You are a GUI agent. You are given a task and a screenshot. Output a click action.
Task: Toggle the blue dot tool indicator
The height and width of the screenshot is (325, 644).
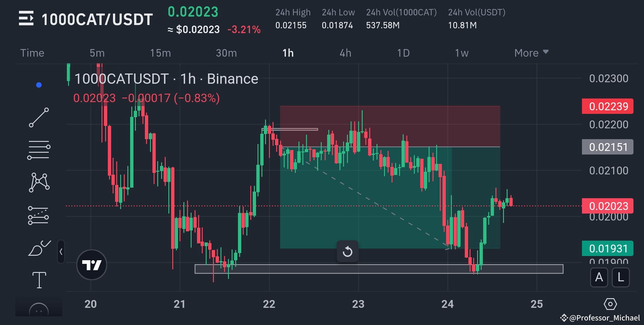point(38,85)
